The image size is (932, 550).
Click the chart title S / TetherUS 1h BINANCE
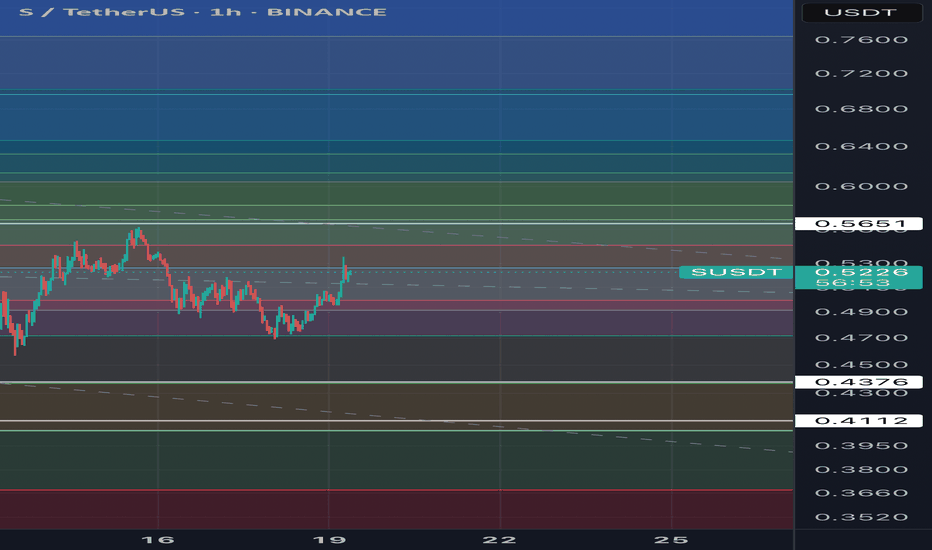[203, 12]
